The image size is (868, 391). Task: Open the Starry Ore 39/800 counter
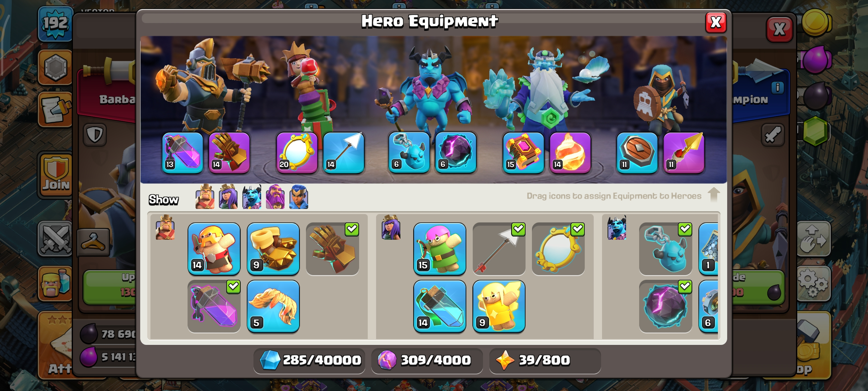click(545, 360)
